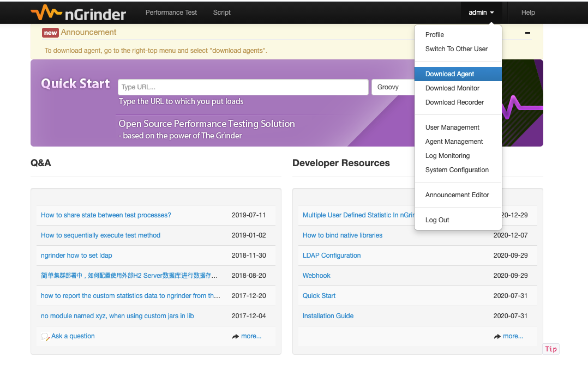Log Out from the admin menu

(458, 220)
